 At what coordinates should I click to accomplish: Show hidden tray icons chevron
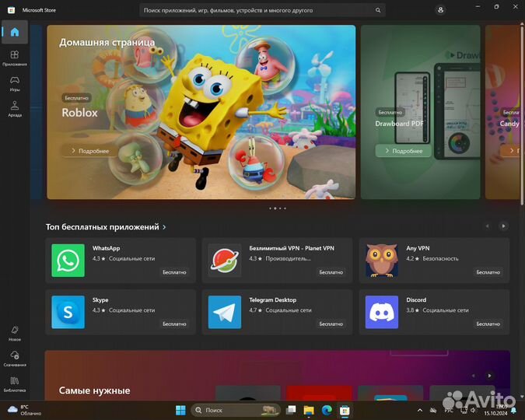click(x=420, y=410)
